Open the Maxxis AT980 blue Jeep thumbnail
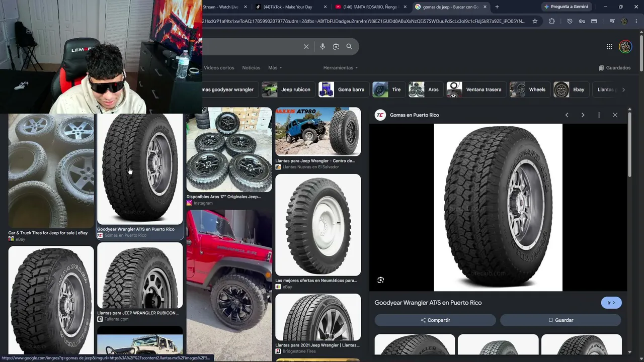The width and height of the screenshot is (644, 362). coord(318,131)
